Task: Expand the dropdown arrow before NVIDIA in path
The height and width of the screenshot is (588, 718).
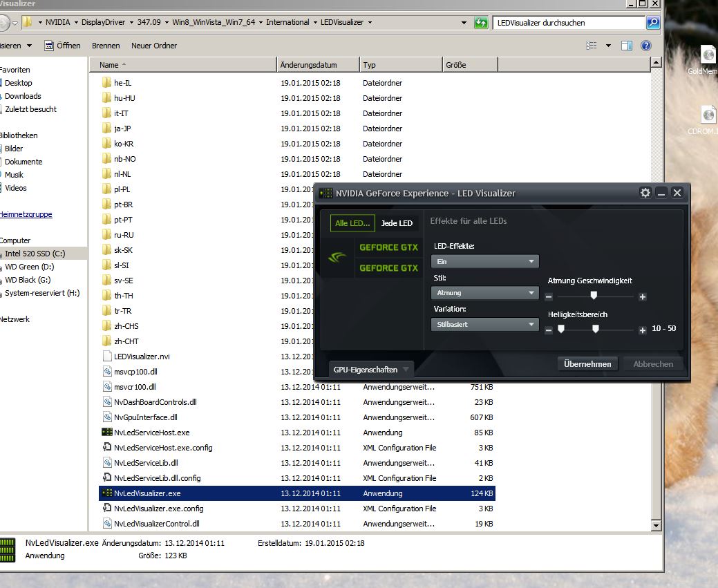Action: 40,22
